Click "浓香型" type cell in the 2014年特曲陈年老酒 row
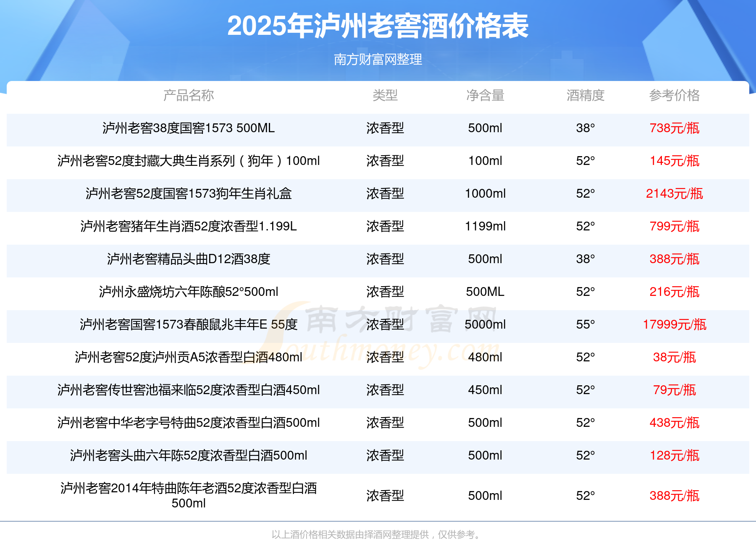The image size is (756, 541). (x=385, y=496)
